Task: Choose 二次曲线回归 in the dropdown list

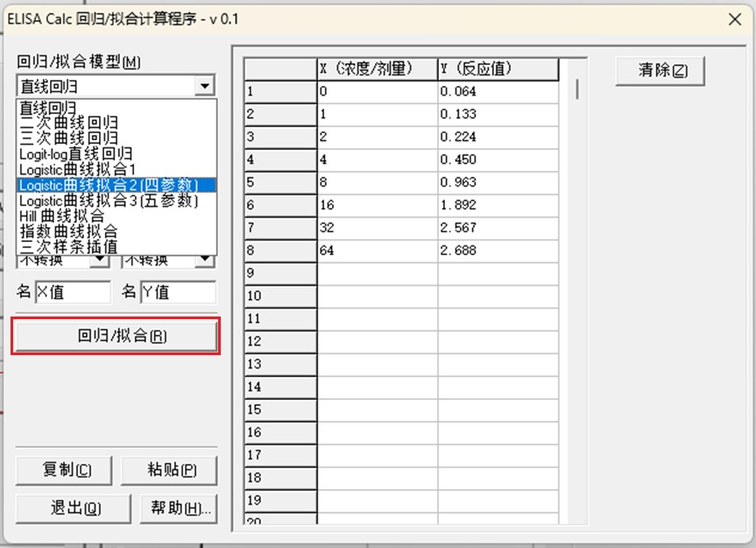Action: point(68,123)
